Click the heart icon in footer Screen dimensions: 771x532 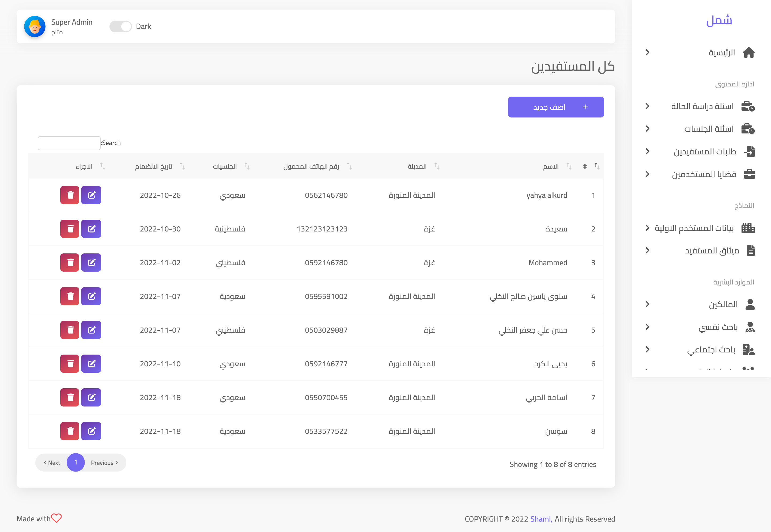56,518
